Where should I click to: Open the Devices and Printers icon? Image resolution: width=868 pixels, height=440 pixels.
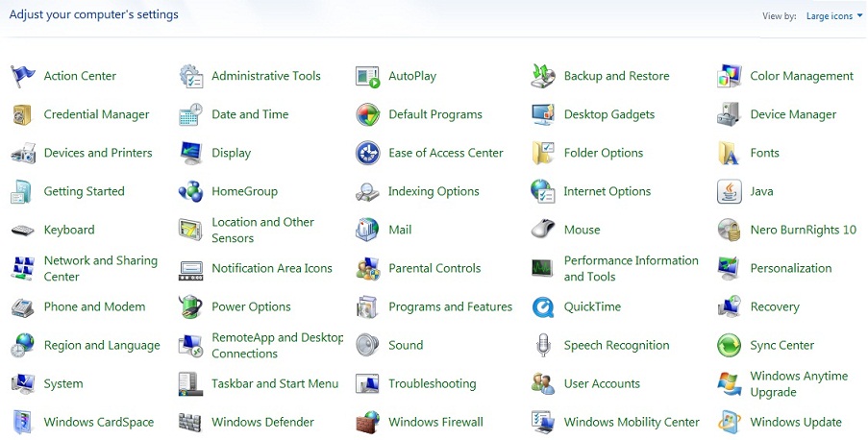pos(23,154)
